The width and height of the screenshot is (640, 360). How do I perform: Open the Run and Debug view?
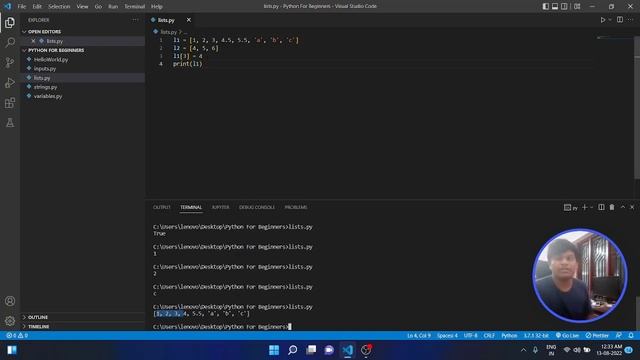tap(10, 82)
